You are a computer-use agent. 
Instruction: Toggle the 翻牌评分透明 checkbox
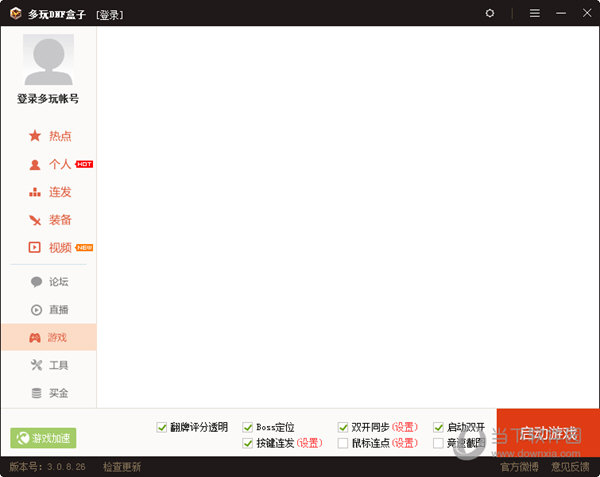pos(162,427)
